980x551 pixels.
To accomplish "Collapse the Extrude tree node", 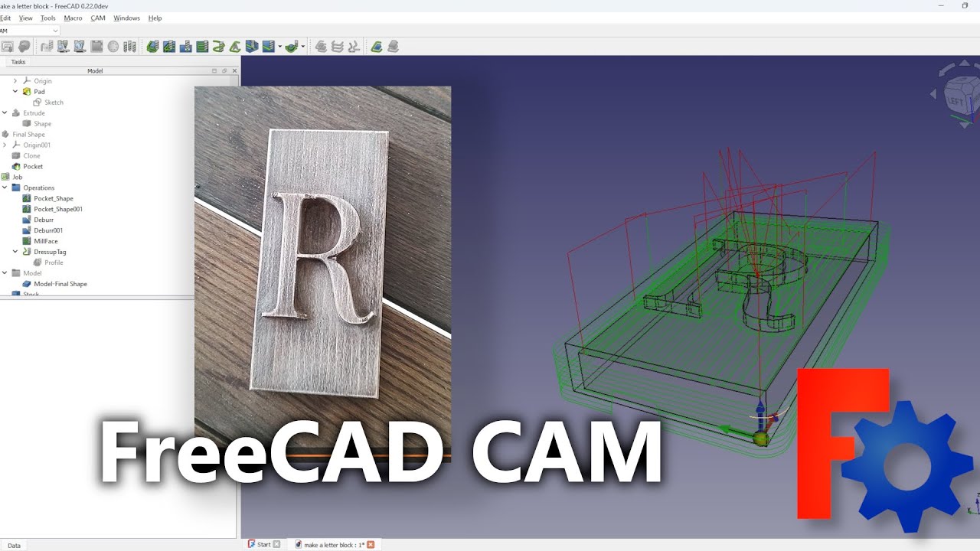I will click(5, 112).
